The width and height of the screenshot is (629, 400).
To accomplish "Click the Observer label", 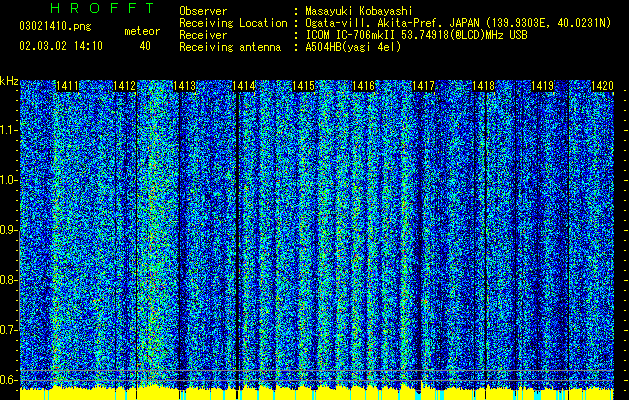I will click(x=203, y=11).
